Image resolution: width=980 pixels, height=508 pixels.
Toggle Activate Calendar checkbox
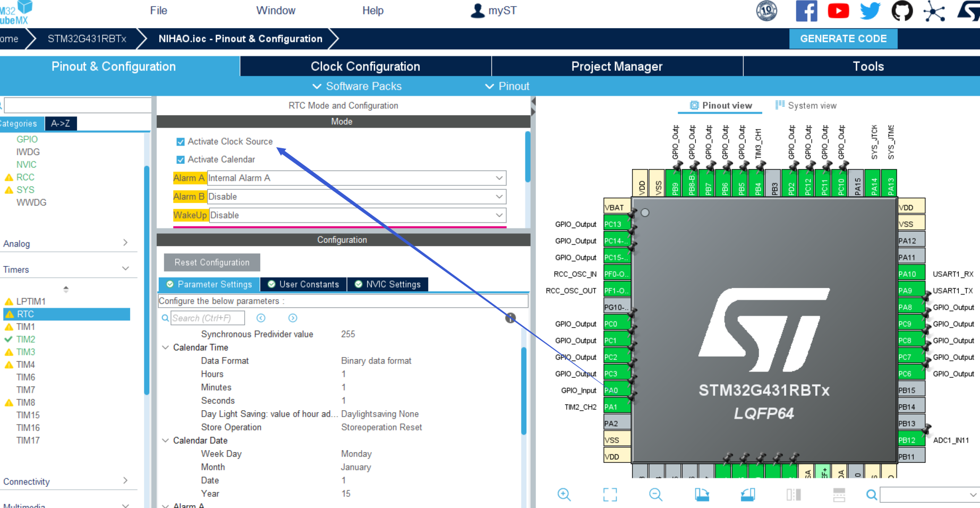(181, 160)
